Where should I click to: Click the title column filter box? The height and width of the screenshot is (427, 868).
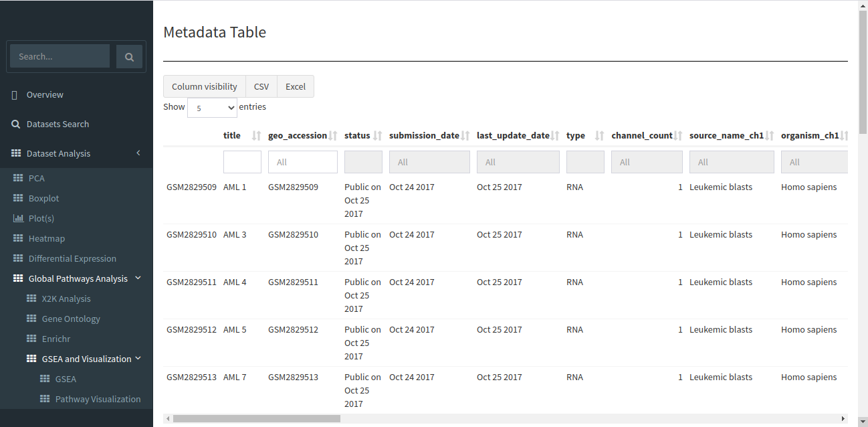pyautogui.click(x=242, y=162)
